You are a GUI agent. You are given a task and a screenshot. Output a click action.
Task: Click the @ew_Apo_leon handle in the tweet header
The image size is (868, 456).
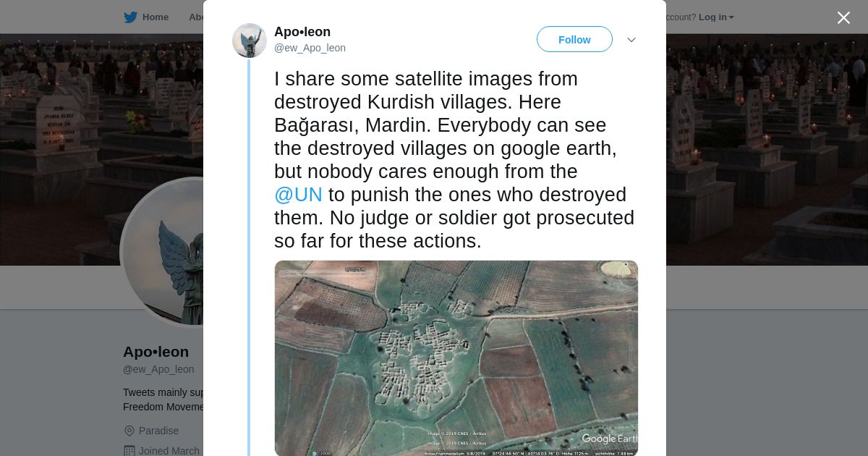pos(310,48)
